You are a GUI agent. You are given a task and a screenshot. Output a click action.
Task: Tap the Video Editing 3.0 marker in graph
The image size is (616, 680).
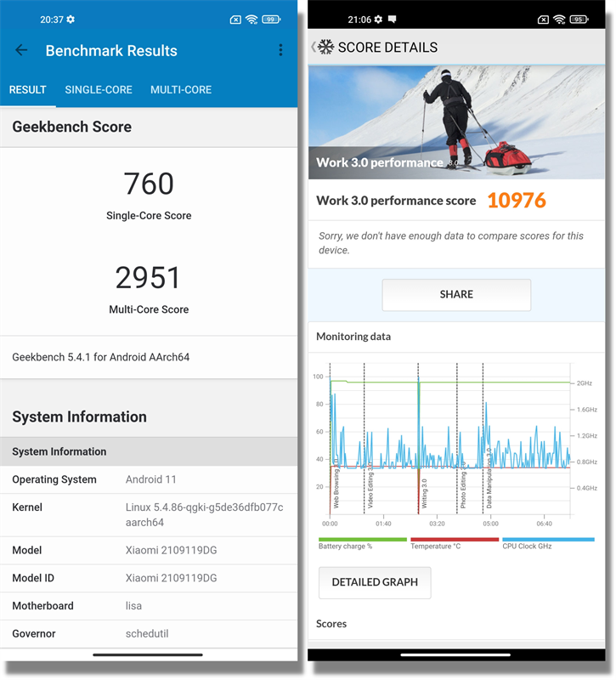[370, 484]
